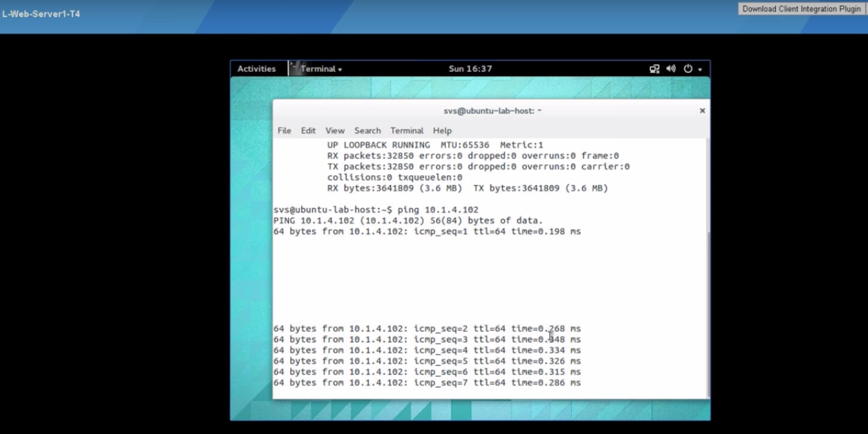Click the L-Web-Server1-T4 title text
Viewport: 868px width, 434px height.
[x=41, y=14]
